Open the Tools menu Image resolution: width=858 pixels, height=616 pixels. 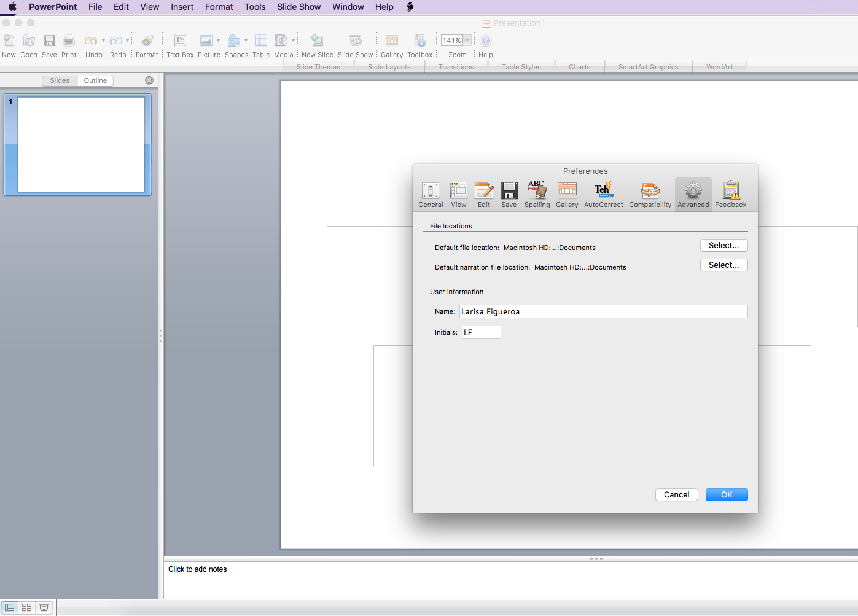pos(255,7)
